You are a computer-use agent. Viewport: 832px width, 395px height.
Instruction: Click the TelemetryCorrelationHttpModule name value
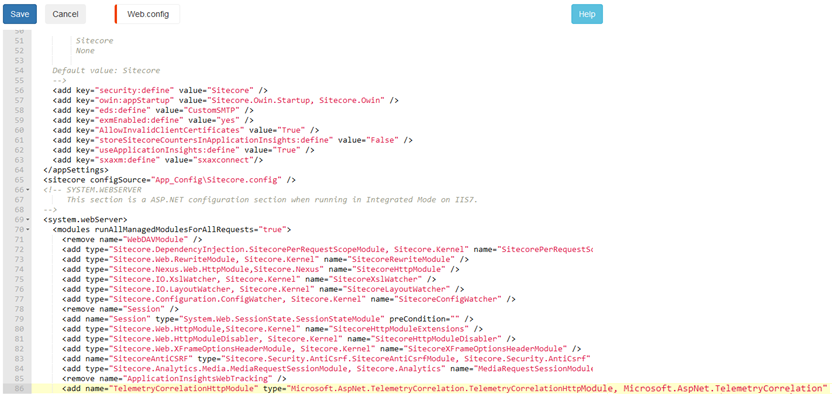183,389
